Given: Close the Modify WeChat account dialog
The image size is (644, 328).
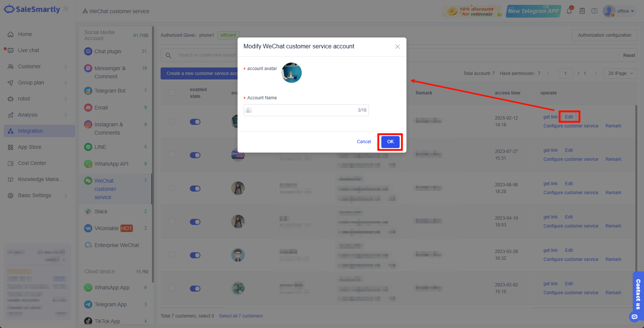Looking at the screenshot, I should [x=397, y=46].
